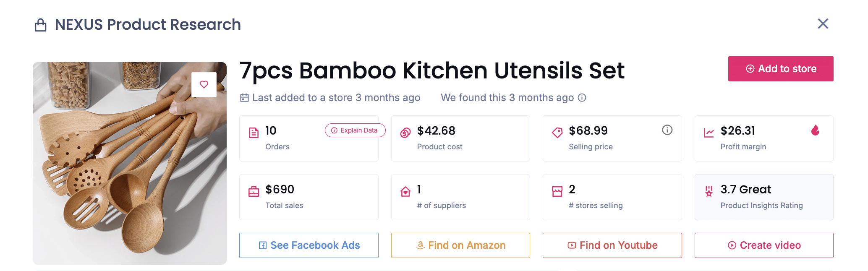The height and width of the screenshot is (271, 868).
Task: Click Add to store
Action: tap(780, 68)
